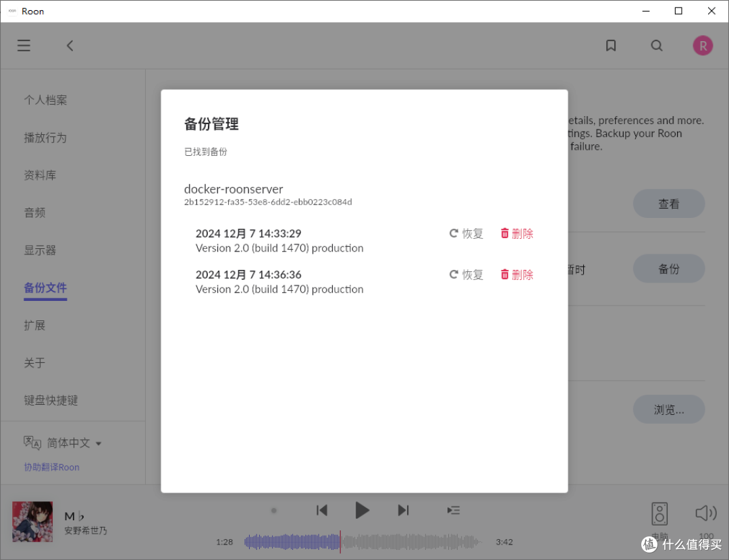Open the volume control speaker icon
This screenshot has height=560, width=729.
(705, 513)
